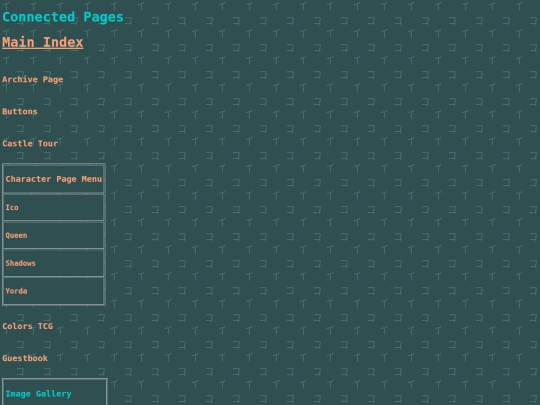Open the Main Index link

click(x=43, y=43)
